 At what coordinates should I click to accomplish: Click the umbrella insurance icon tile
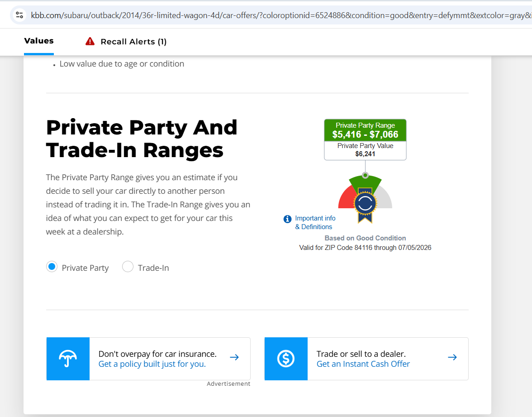[x=68, y=359]
